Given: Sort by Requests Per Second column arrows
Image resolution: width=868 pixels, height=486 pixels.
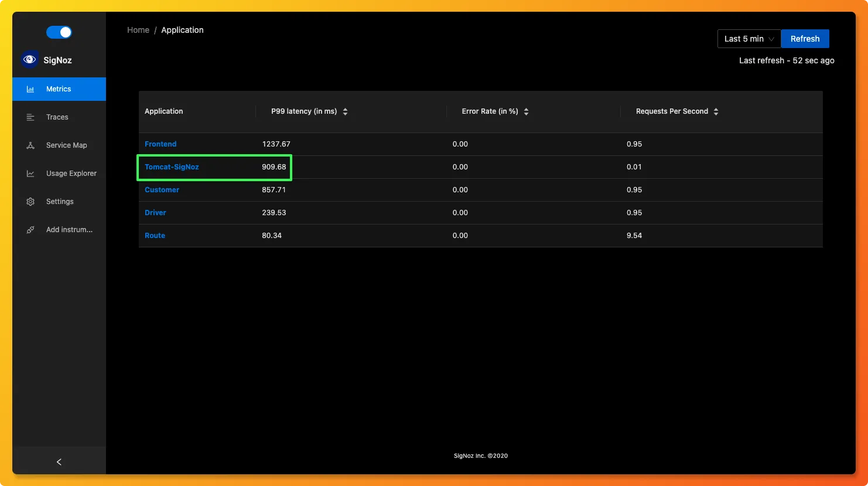Looking at the screenshot, I should (716, 111).
